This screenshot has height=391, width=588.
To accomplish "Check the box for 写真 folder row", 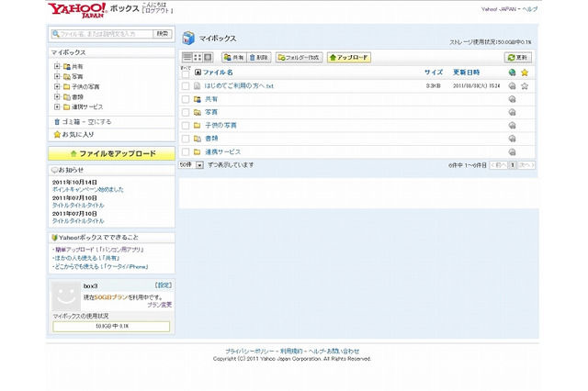I will pyautogui.click(x=186, y=112).
